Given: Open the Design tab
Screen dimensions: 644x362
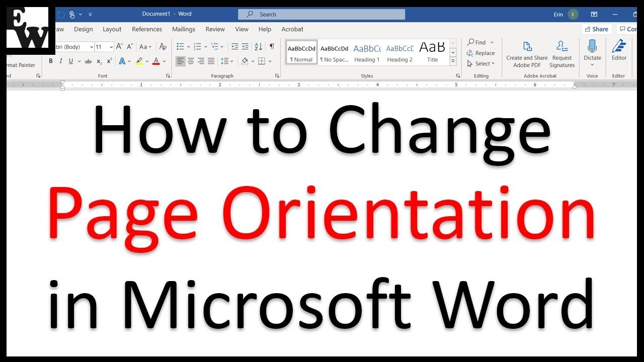Looking at the screenshot, I should pyautogui.click(x=84, y=29).
